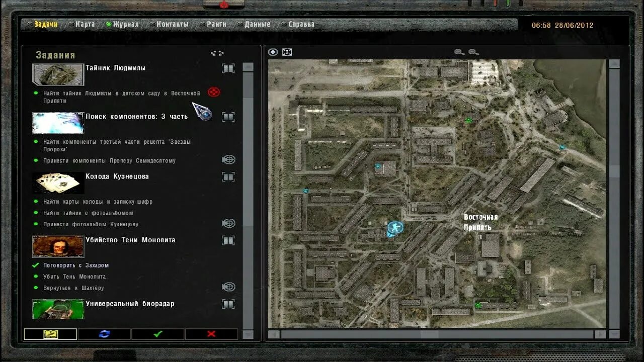
Task: Expand details for Универсальный биорадар task
Action: [228, 304]
